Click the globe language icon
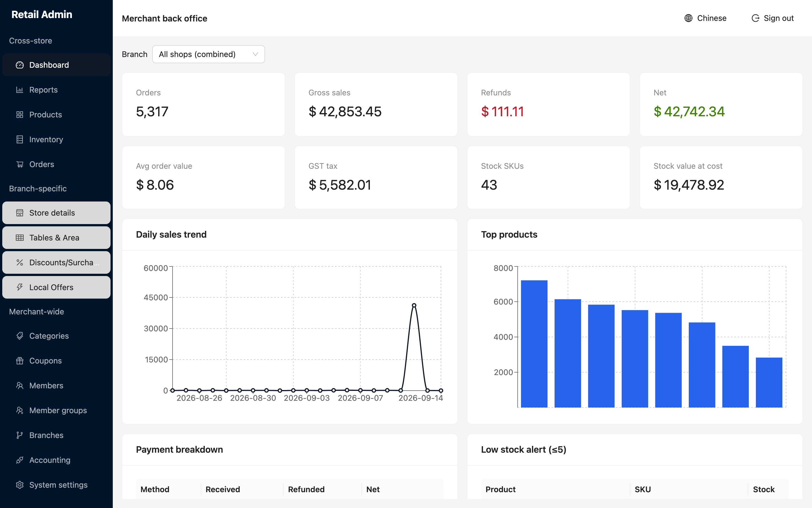This screenshot has width=812, height=508. pos(689,18)
